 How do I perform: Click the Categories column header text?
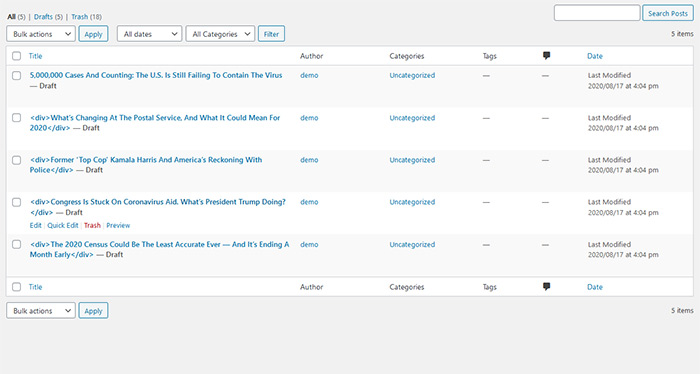tap(407, 56)
